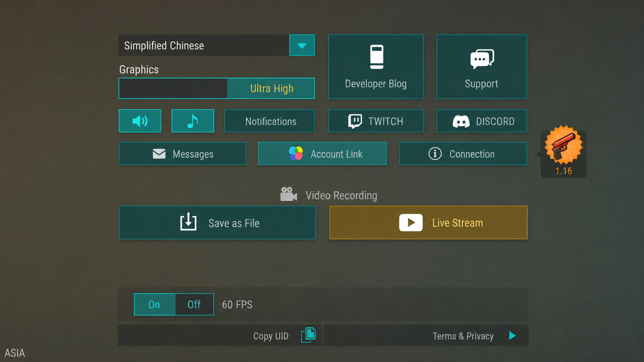Open the Connection info panel
Screen dimensions: 644x362
pyautogui.click(x=463, y=154)
